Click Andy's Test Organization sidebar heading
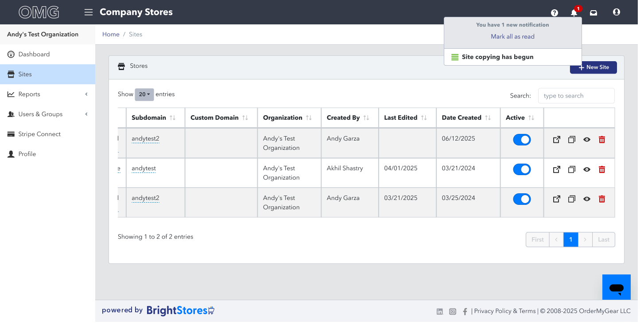 point(43,34)
